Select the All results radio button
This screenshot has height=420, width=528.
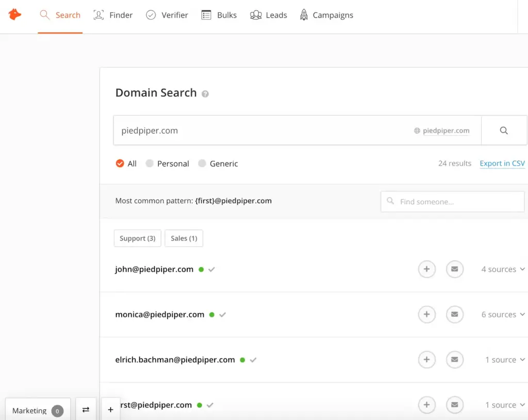point(119,163)
